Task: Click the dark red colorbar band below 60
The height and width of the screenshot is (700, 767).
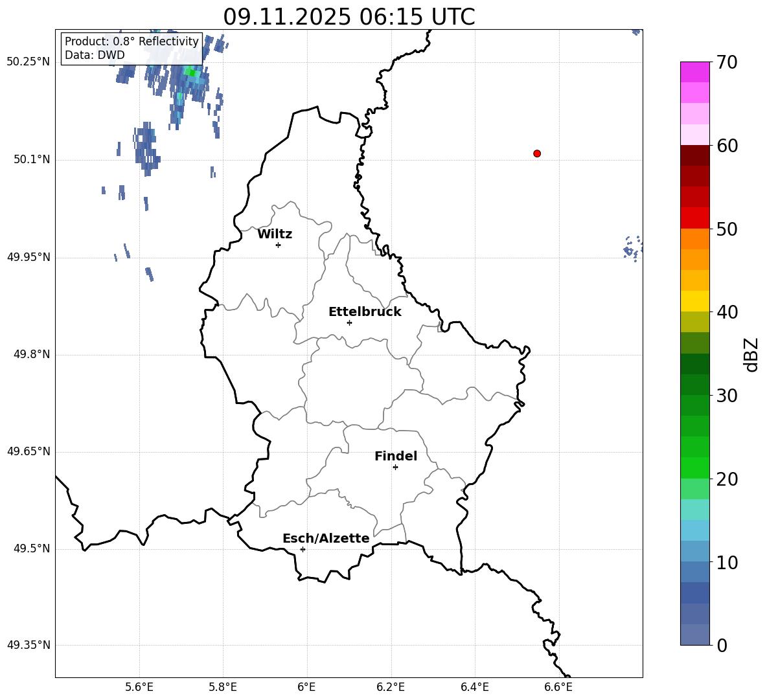Action: click(x=694, y=155)
